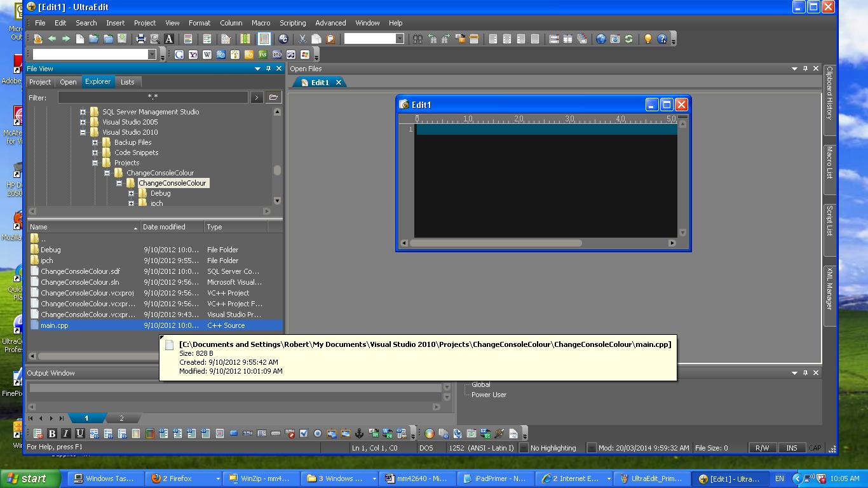The height and width of the screenshot is (488, 868).
Task: Toggle INS insert mode in status bar
Action: click(791, 448)
